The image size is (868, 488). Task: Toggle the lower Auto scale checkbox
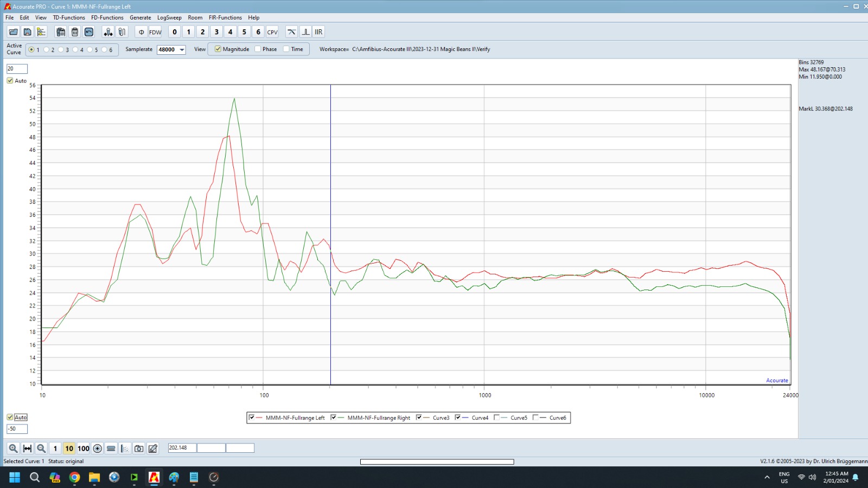click(x=10, y=417)
